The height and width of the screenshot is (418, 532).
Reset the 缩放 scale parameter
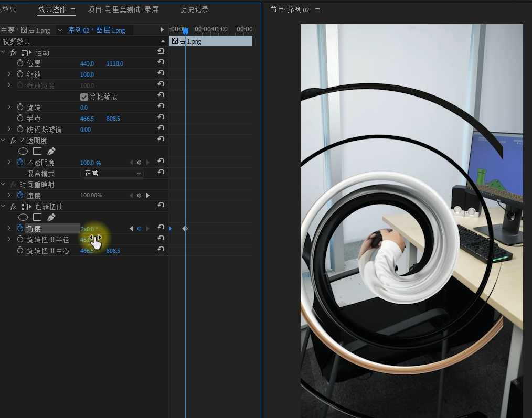click(161, 73)
